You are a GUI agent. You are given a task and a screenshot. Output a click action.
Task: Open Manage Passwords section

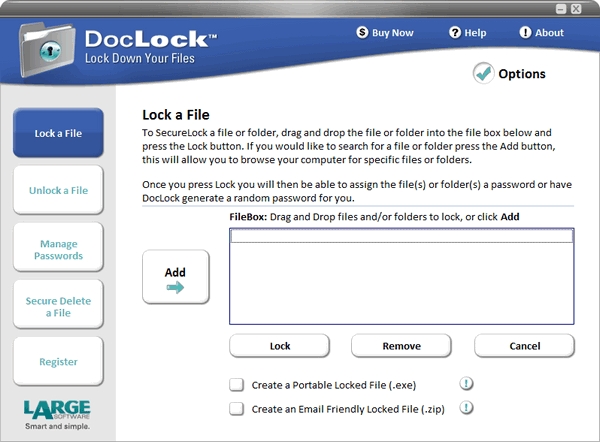(x=58, y=247)
